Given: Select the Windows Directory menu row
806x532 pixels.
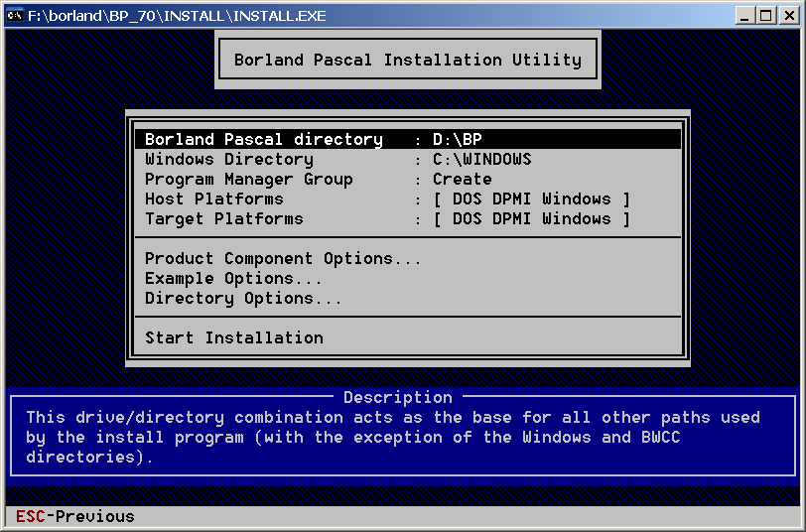Looking at the screenshot, I should point(408,160).
